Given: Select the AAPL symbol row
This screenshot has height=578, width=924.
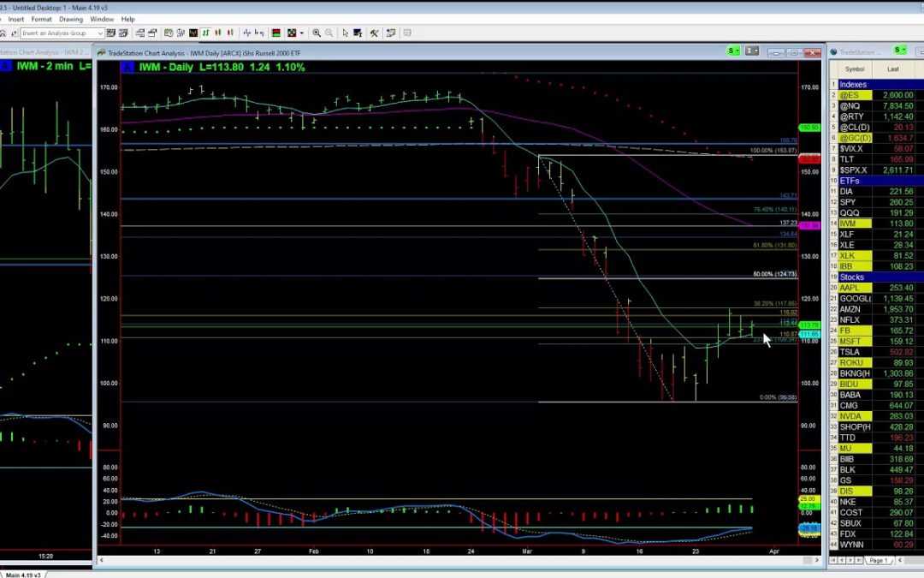Looking at the screenshot, I should click(x=855, y=288).
